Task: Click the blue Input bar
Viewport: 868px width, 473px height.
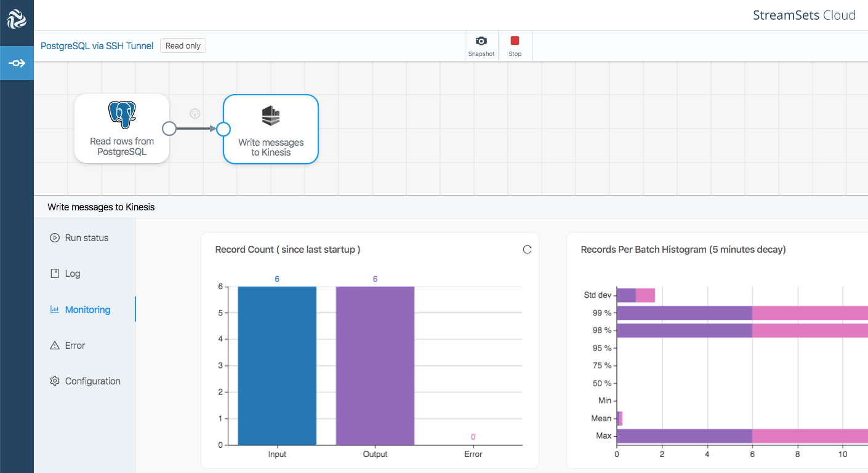Action: coord(277,365)
